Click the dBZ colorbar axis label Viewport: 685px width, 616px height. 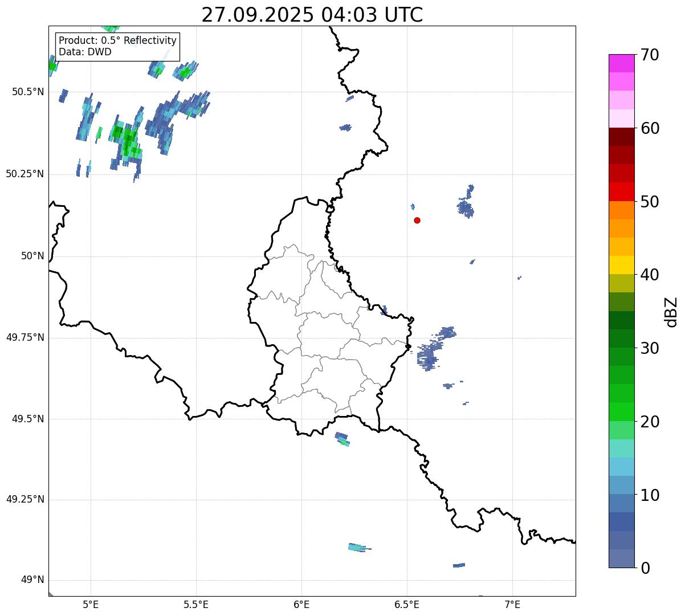click(x=671, y=311)
